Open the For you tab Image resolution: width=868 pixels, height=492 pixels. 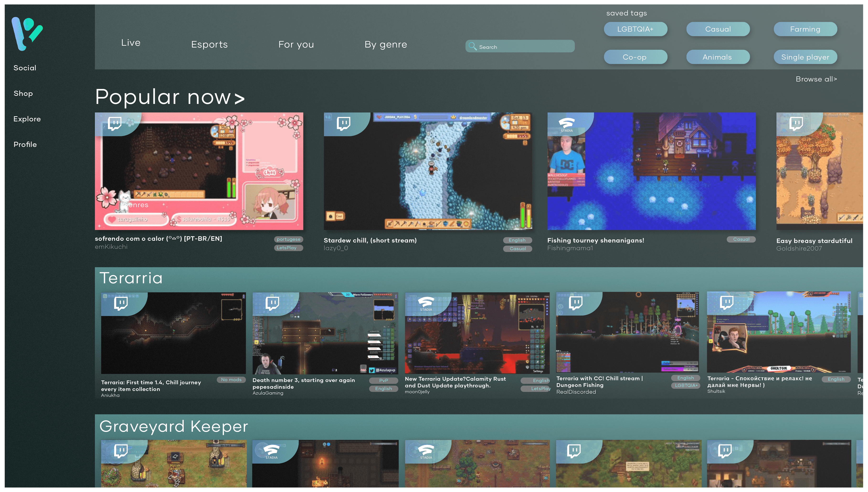click(296, 44)
